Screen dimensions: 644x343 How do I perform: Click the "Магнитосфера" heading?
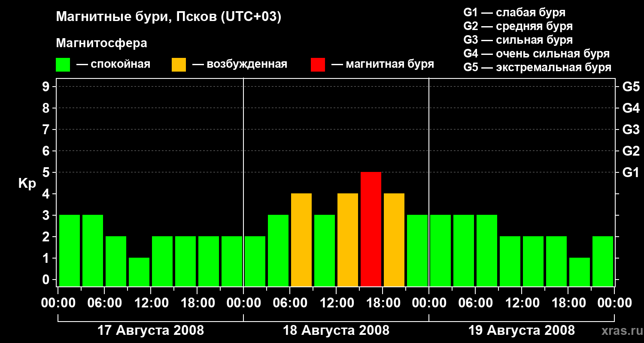coord(102,43)
